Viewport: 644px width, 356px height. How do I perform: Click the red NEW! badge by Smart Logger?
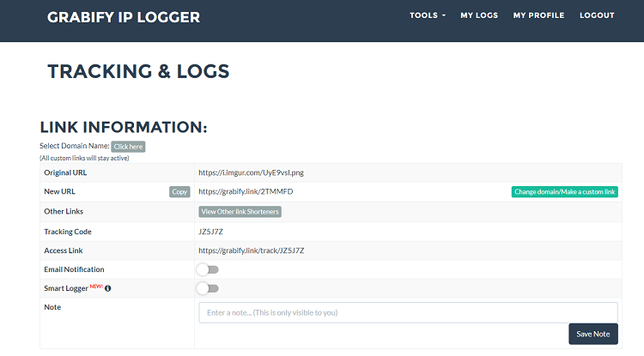[x=95, y=287]
